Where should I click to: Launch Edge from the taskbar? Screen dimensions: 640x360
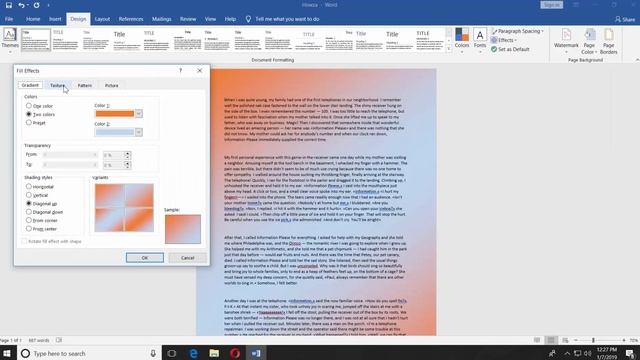(193, 353)
